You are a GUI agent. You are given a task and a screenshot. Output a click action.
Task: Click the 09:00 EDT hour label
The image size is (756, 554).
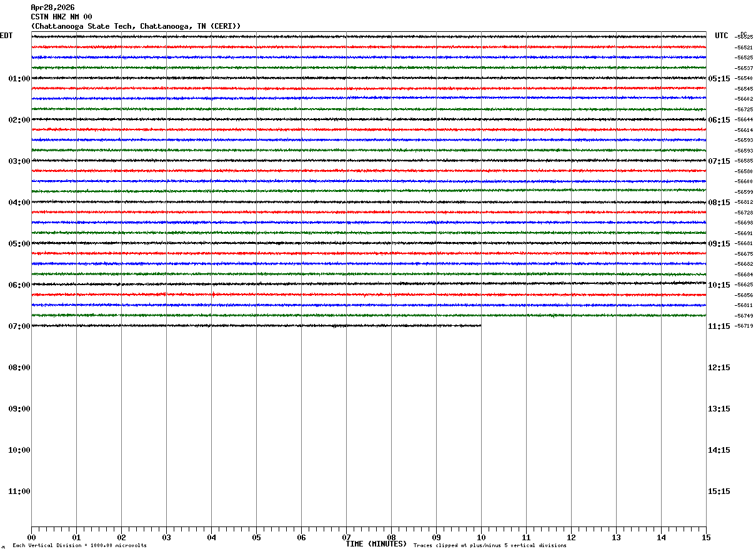coord(19,409)
